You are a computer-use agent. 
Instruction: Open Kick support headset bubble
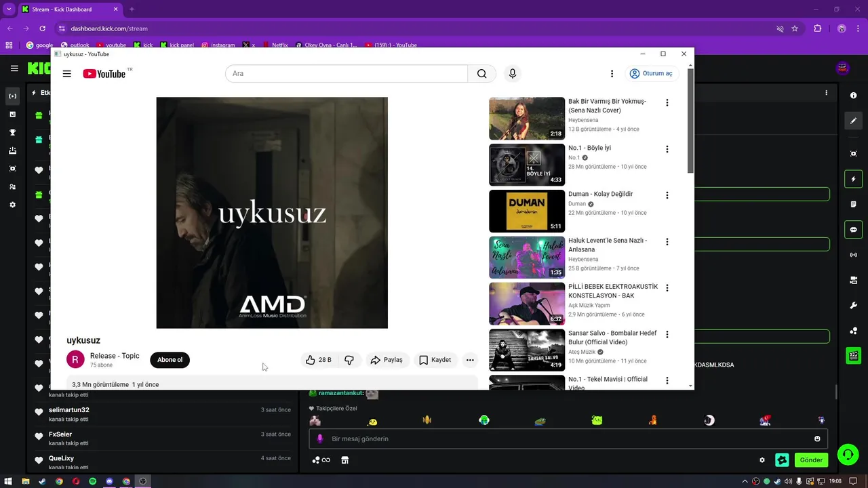848,454
